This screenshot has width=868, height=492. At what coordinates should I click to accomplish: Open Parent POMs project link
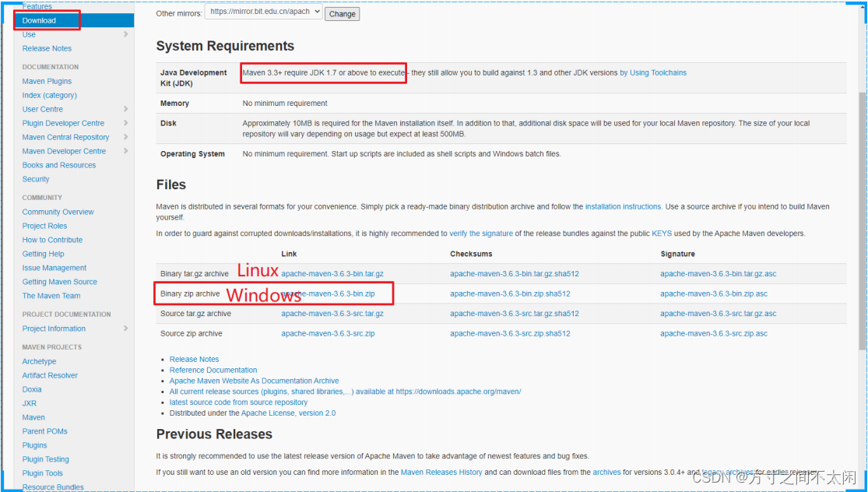45,431
